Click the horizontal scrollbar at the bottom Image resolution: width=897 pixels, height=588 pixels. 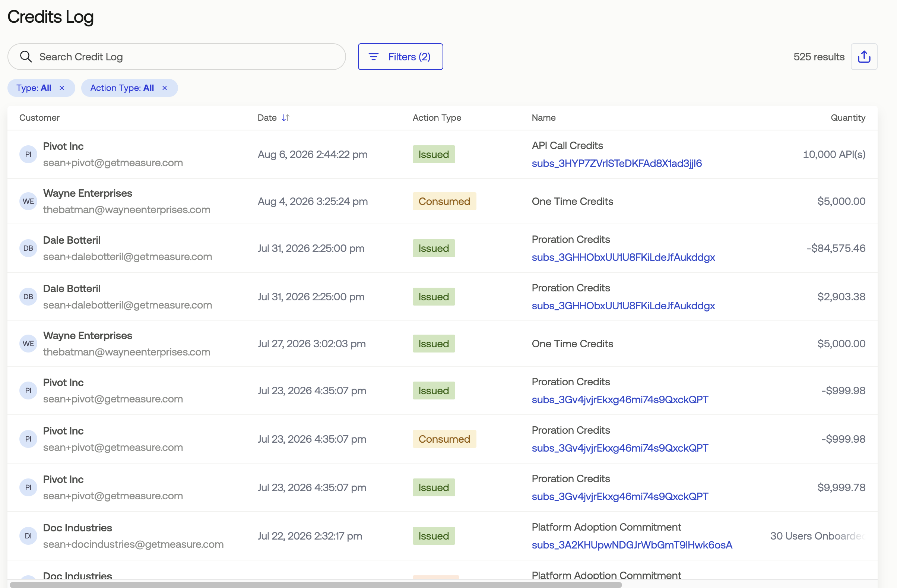click(316, 585)
